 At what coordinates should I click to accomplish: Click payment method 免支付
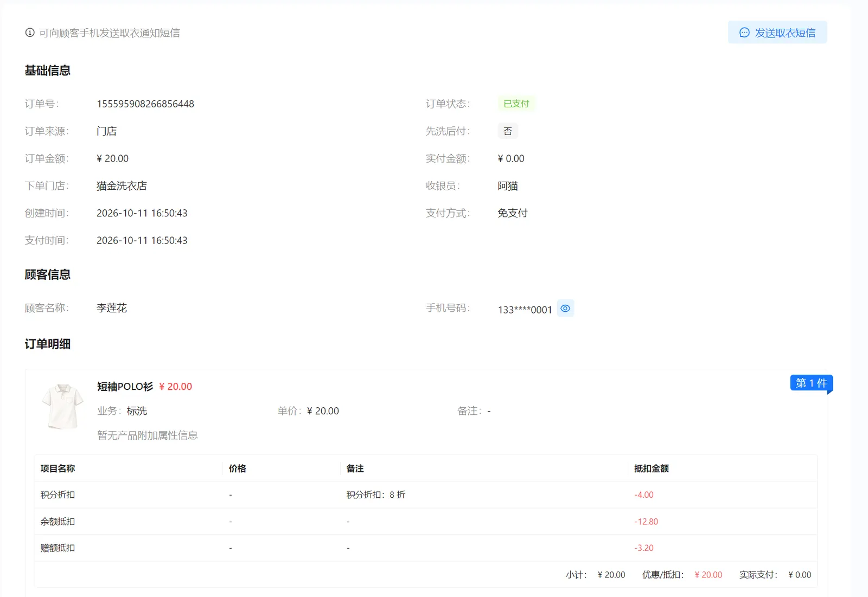point(513,213)
